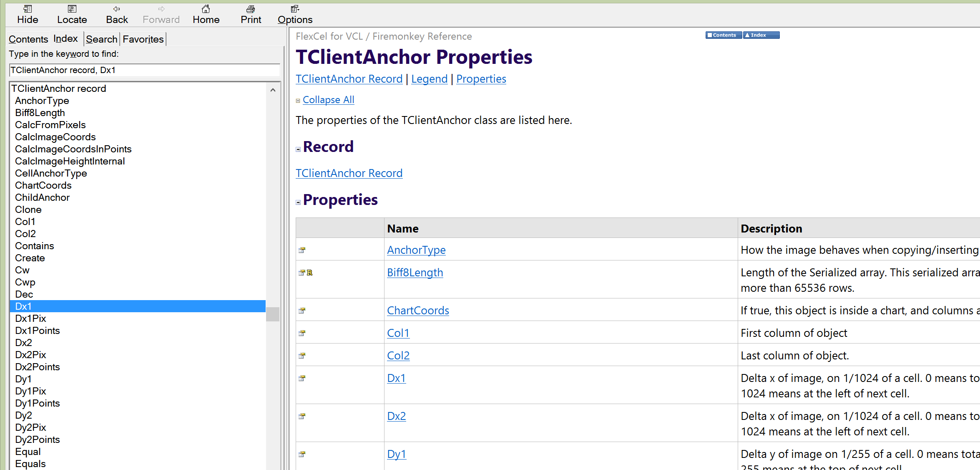Click the property icon beside Dy1 row
The width and height of the screenshot is (980, 470).
click(302, 454)
